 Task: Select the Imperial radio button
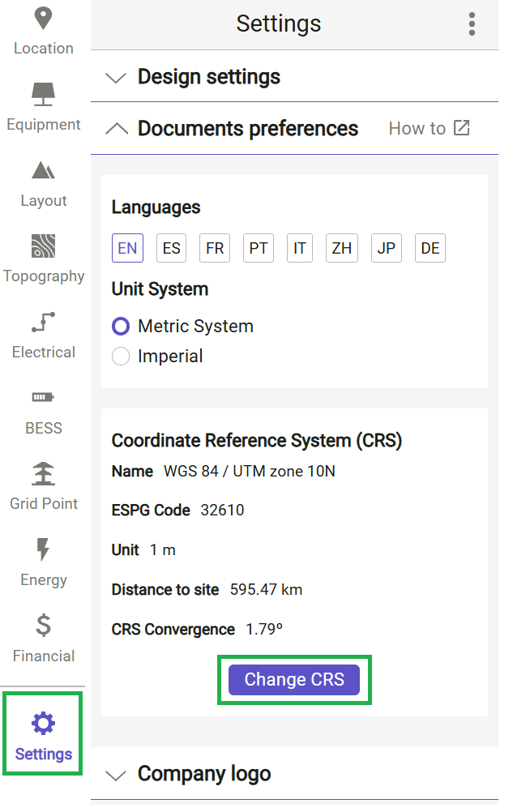click(121, 357)
